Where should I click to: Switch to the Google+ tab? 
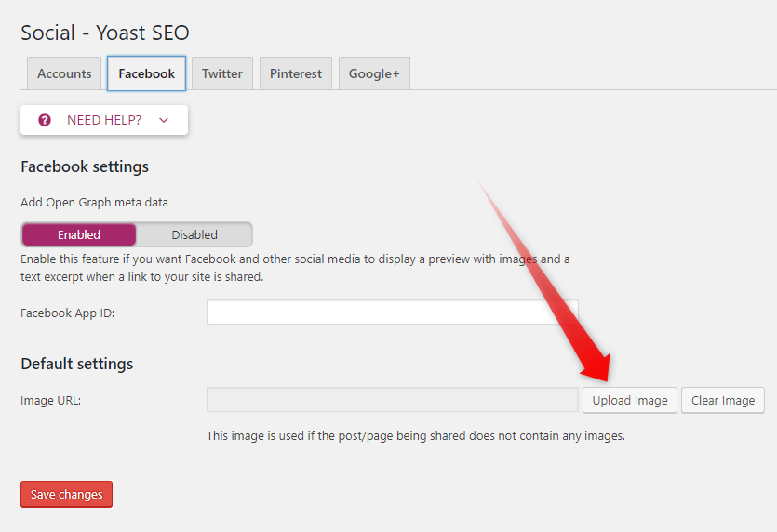tap(374, 73)
